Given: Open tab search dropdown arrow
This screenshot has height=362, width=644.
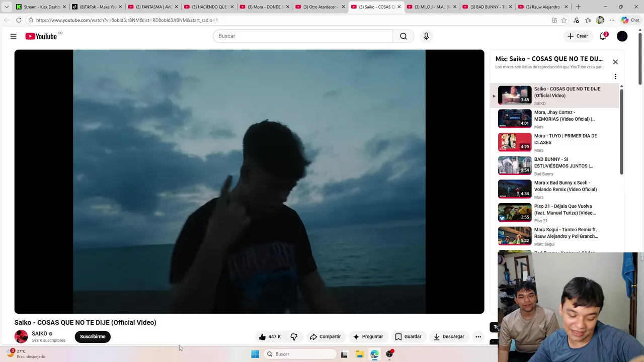Looking at the screenshot, I should tap(7, 7).
